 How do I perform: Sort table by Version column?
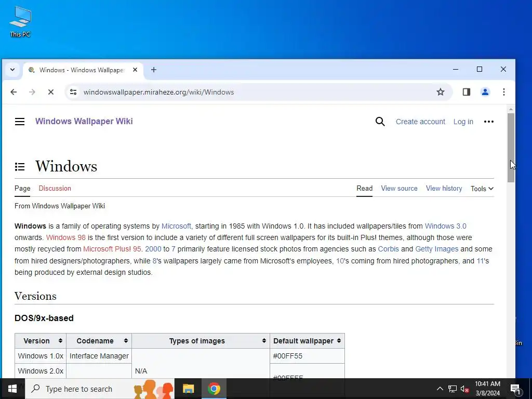tap(41, 341)
